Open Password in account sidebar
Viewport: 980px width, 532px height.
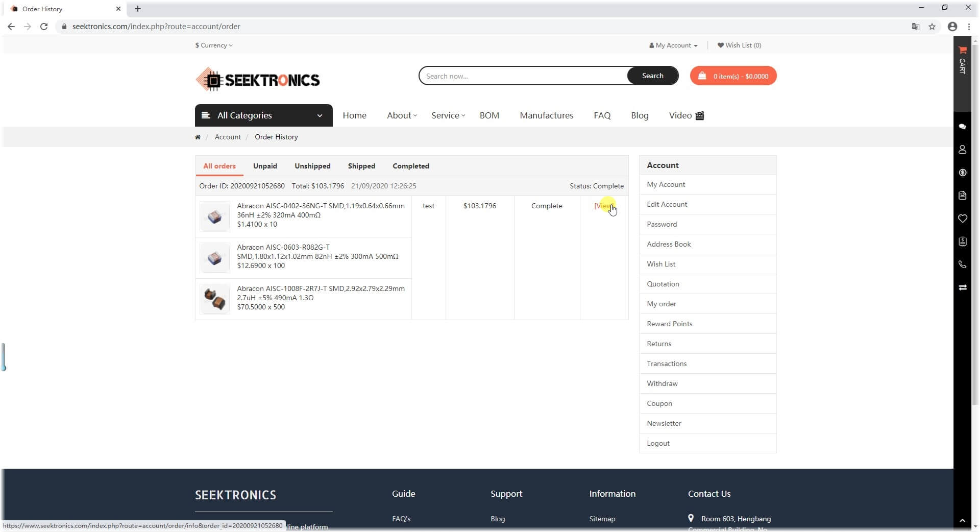707,224
